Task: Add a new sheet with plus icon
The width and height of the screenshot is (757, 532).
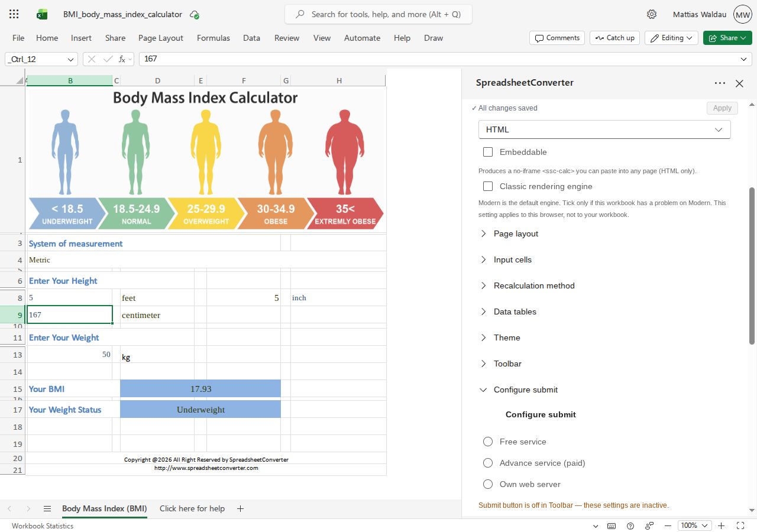Action: tap(240, 508)
